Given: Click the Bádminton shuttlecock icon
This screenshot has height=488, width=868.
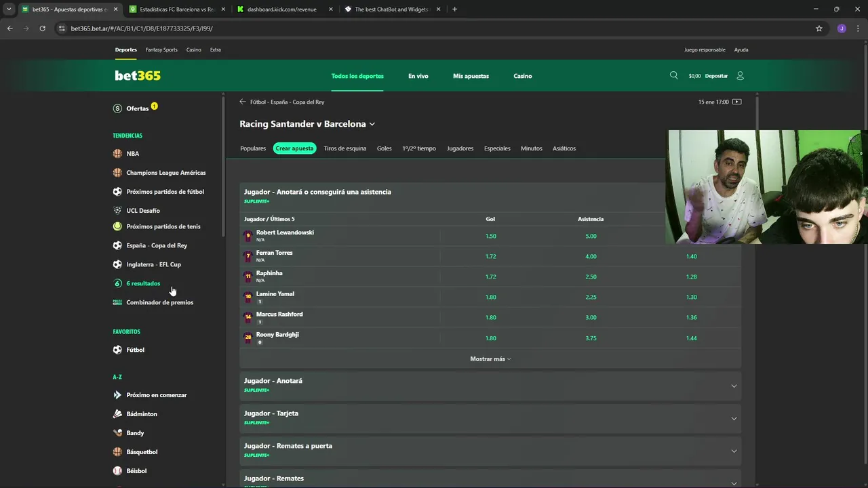Looking at the screenshot, I should 118,414.
